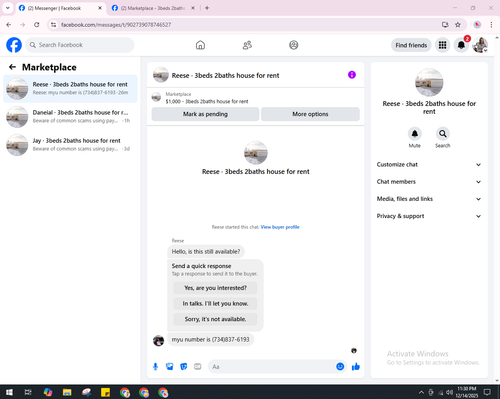Expand Customize chat section
This screenshot has width=500, height=399.
(x=429, y=164)
